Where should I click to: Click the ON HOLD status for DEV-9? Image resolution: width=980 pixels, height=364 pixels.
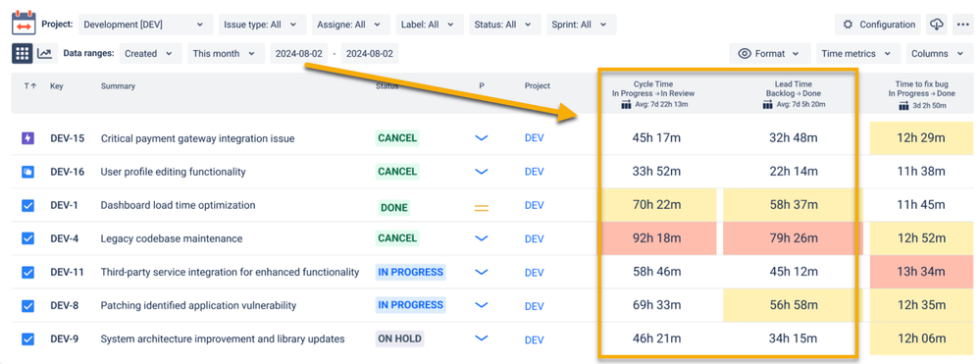click(x=400, y=339)
